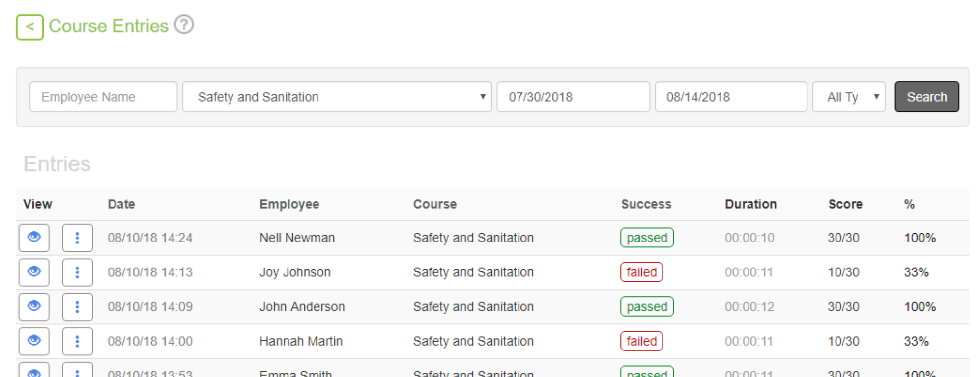
Task: Click the end date field 08/14/2018
Action: pos(731,97)
